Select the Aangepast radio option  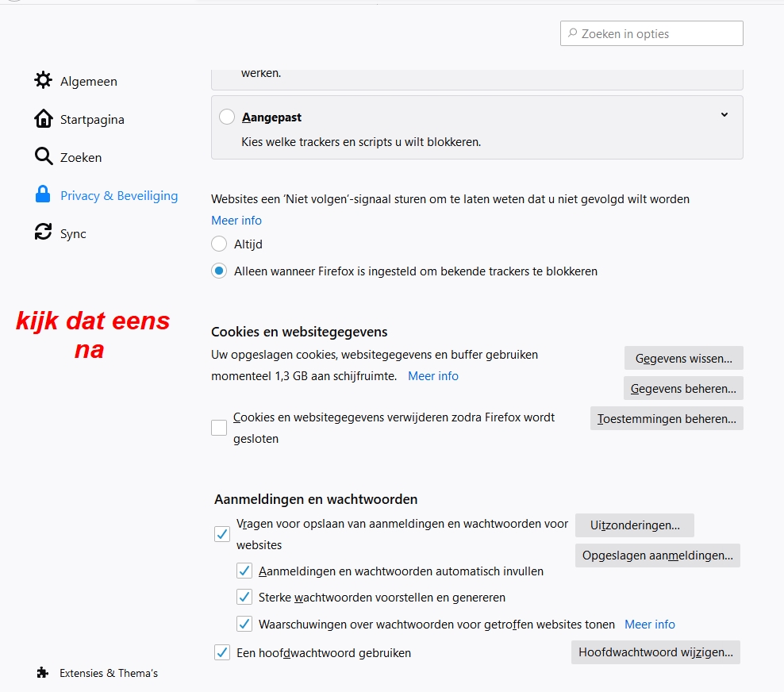[227, 117]
